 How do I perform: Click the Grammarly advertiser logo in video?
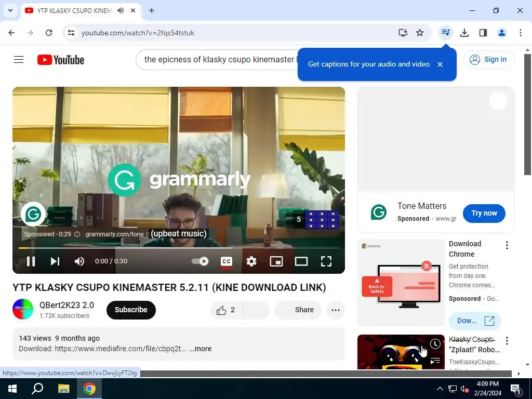tap(33, 214)
